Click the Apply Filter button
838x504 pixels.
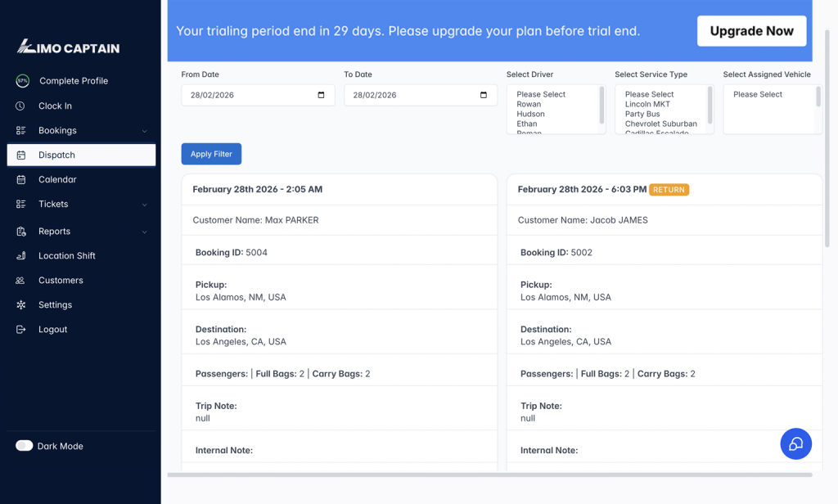click(x=211, y=154)
